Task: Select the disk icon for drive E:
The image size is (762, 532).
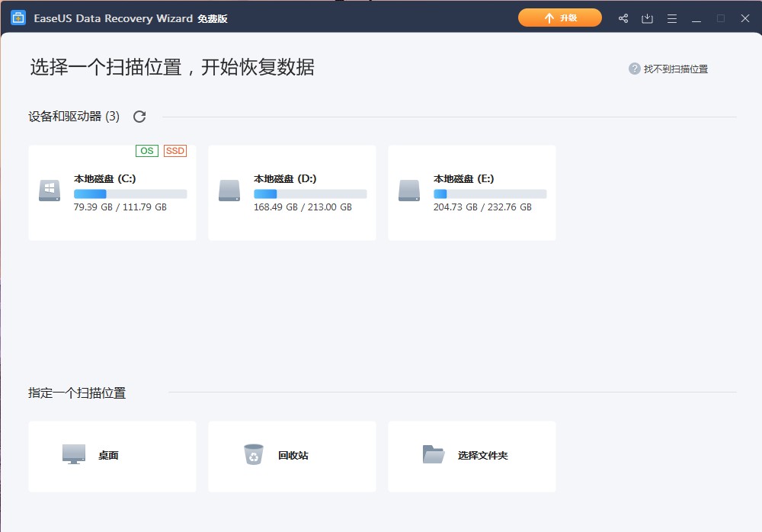Action: pyautogui.click(x=409, y=191)
